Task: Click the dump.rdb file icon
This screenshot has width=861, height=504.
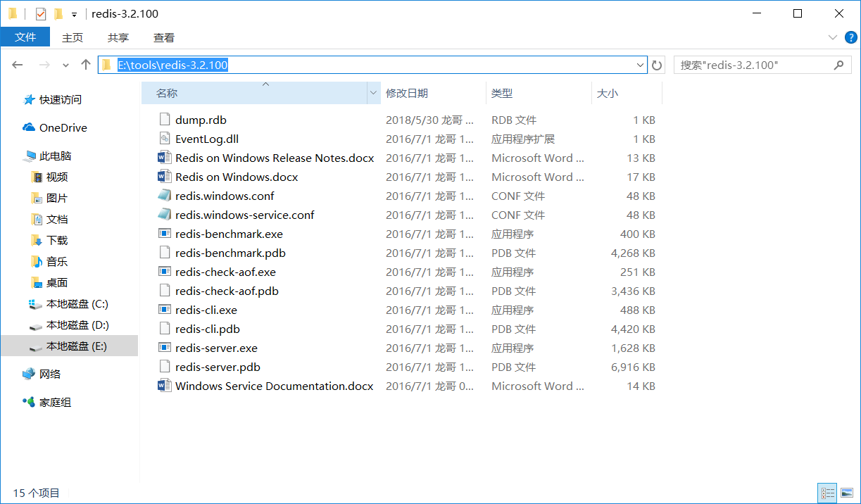Action: pos(165,120)
